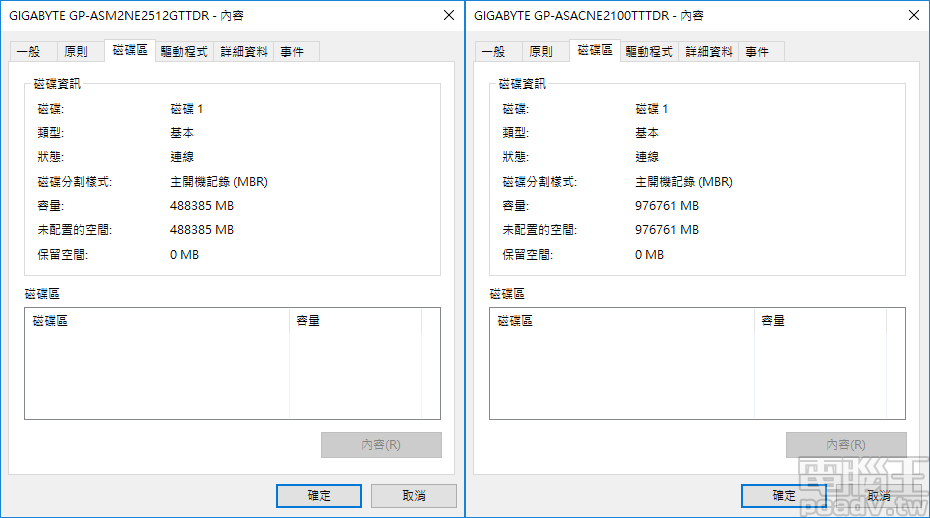Click 基本 type value in GP-ASACNE2100TTTDR window
The width and height of the screenshot is (930, 518).
coord(647,133)
